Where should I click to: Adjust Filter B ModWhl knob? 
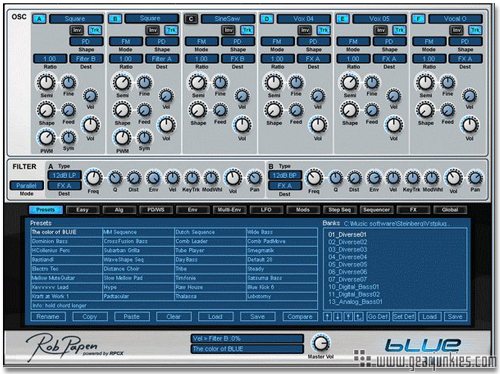[x=431, y=178]
